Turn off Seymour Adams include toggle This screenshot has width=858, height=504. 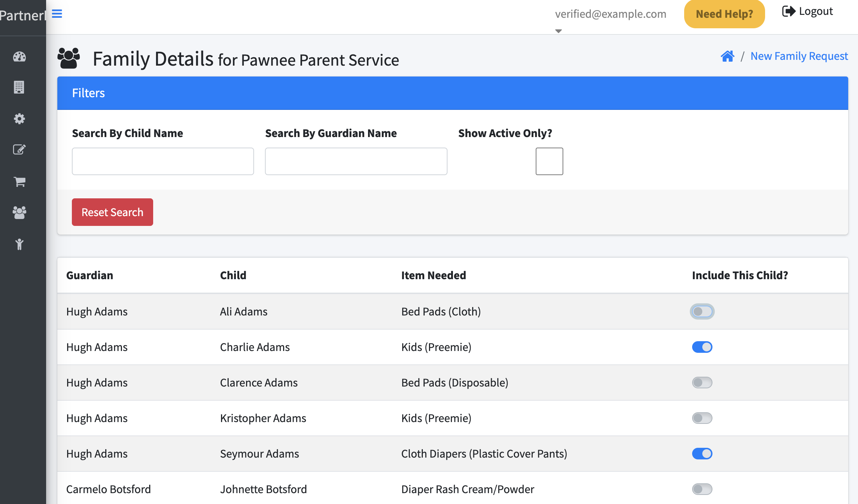(702, 454)
